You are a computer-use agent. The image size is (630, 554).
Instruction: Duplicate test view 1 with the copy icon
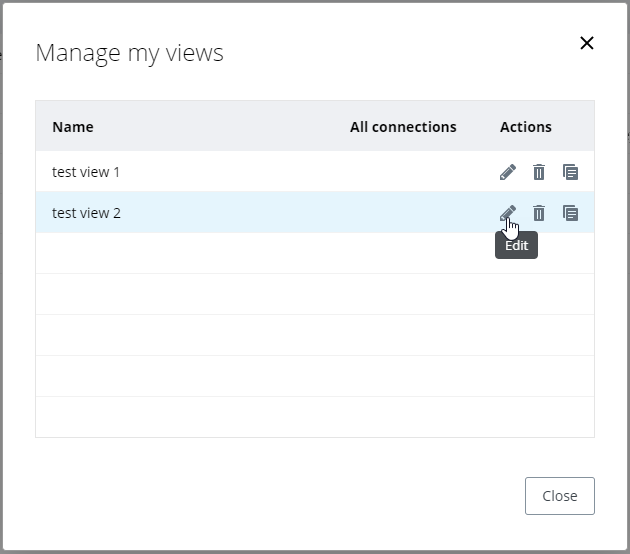(x=570, y=172)
